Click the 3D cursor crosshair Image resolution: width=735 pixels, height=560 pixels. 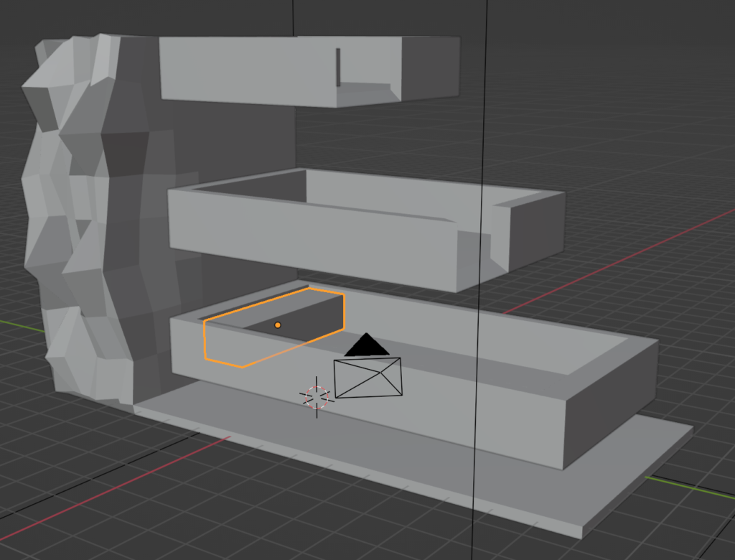pyautogui.click(x=317, y=396)
